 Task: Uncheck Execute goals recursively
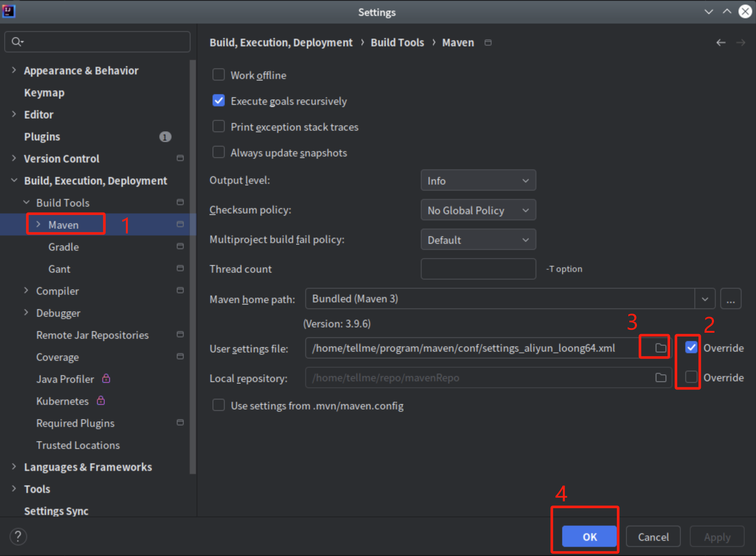click(x=218, y=101)
